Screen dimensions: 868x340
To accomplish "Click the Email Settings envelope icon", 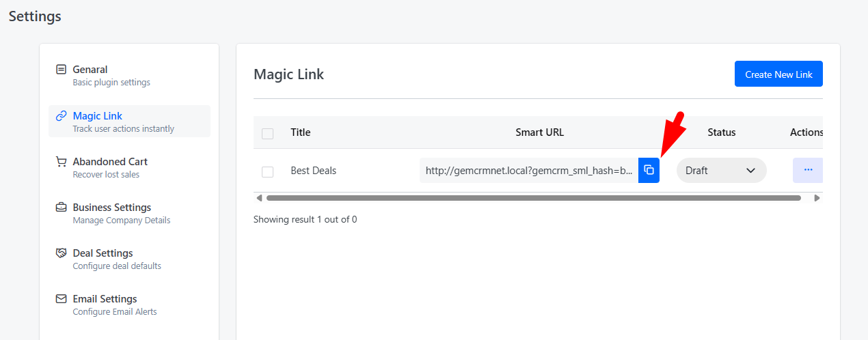I will (62, 299).
